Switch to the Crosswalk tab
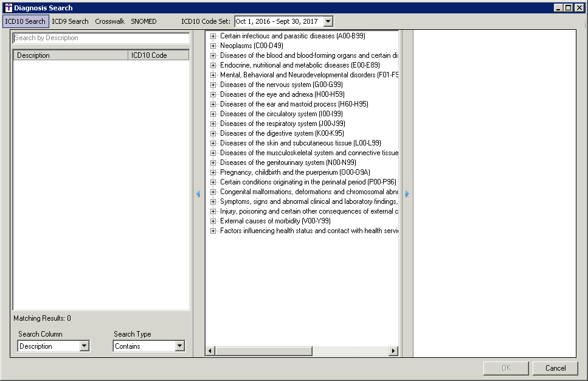Viewport: 588px width, 381px height. (109, 21)
